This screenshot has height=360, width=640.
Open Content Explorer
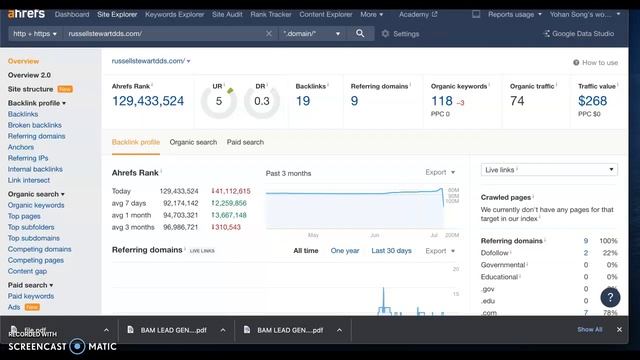tap(326, 14)
